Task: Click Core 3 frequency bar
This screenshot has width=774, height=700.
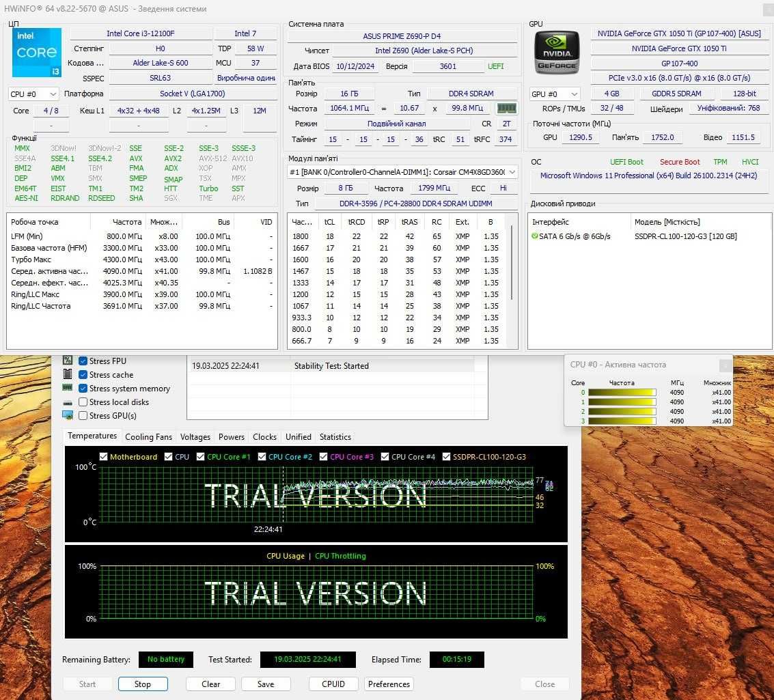Action: pyautogui.click(x=622, y=421)
